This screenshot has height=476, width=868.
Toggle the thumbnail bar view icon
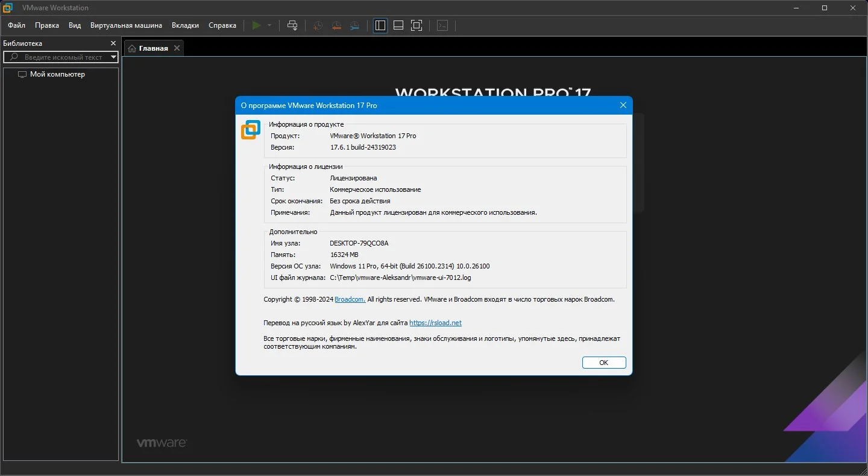pyautogui.click(x=398, y=25)
